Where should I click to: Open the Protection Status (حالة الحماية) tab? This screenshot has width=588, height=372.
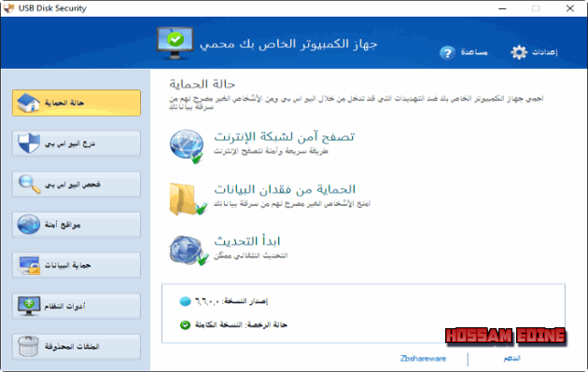pos(77,103)
